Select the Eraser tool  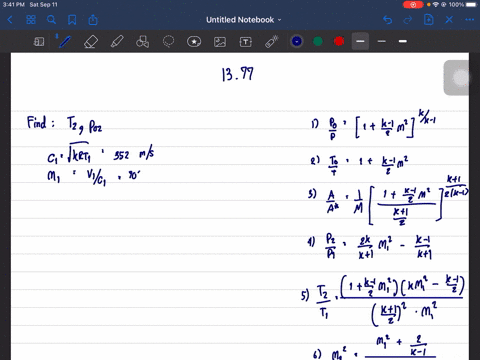[x=91, y=42]
